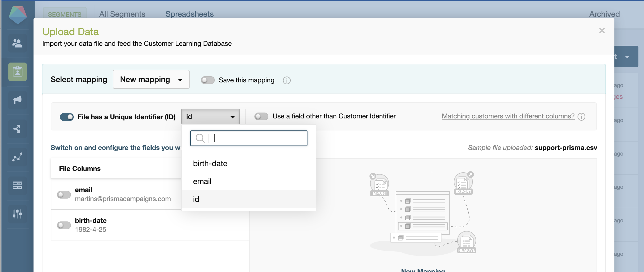Image resolution: width=644 pixels, height=272 pixels.
Task: Disable File has a Unique Identifier switch
Action: pos(67,117)
